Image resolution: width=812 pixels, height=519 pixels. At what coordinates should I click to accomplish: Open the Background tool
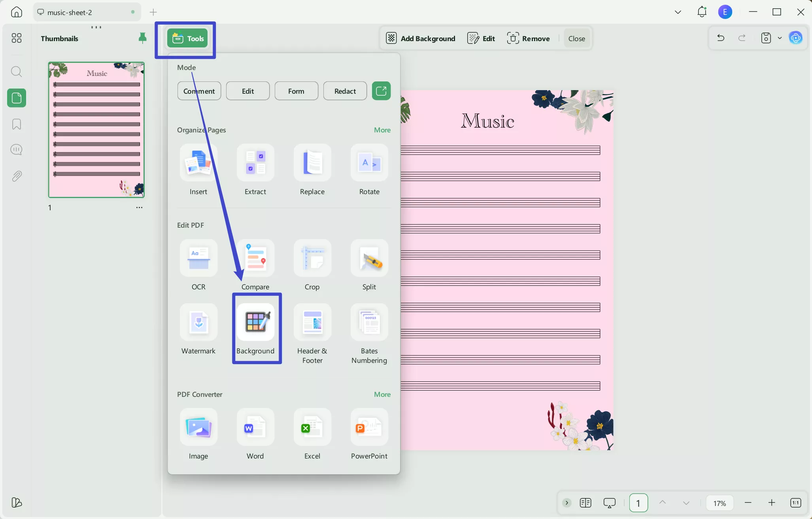255,323
